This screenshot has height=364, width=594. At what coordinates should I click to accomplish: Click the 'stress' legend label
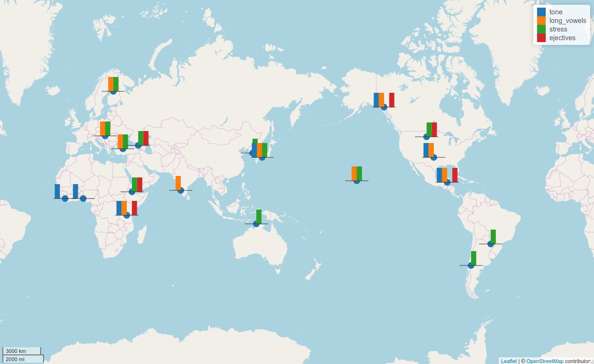click(558, 29)
